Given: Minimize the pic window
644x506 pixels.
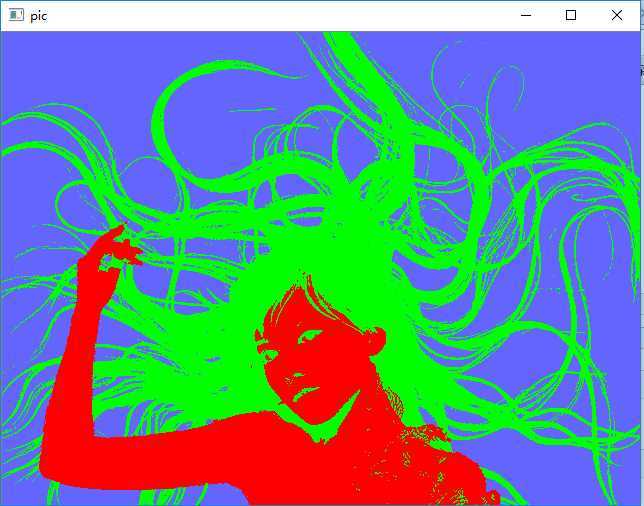Looking at the screenshot, I should pos(526,16).
